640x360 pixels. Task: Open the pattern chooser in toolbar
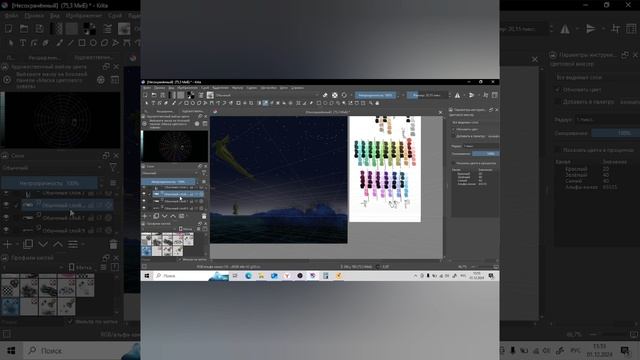(181, 95)
